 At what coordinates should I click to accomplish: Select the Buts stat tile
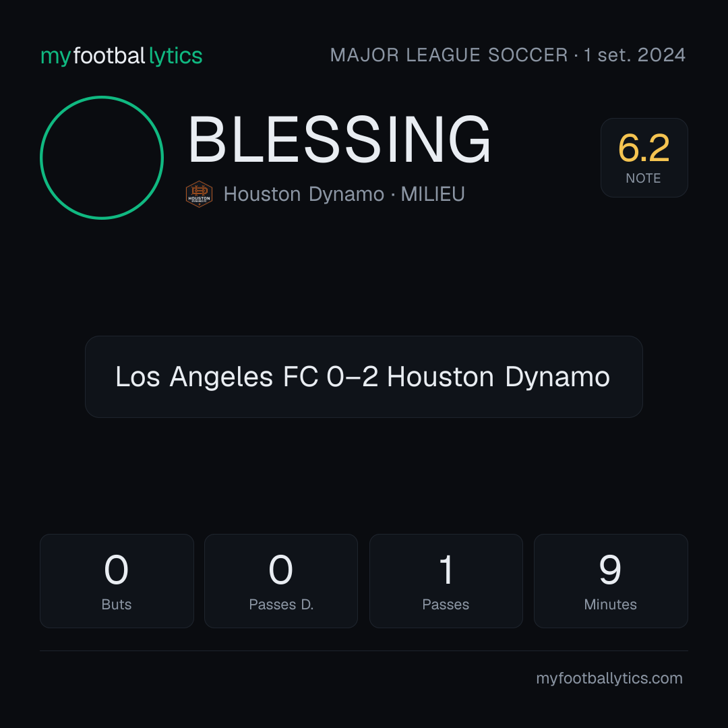click(x=117, y=581)
